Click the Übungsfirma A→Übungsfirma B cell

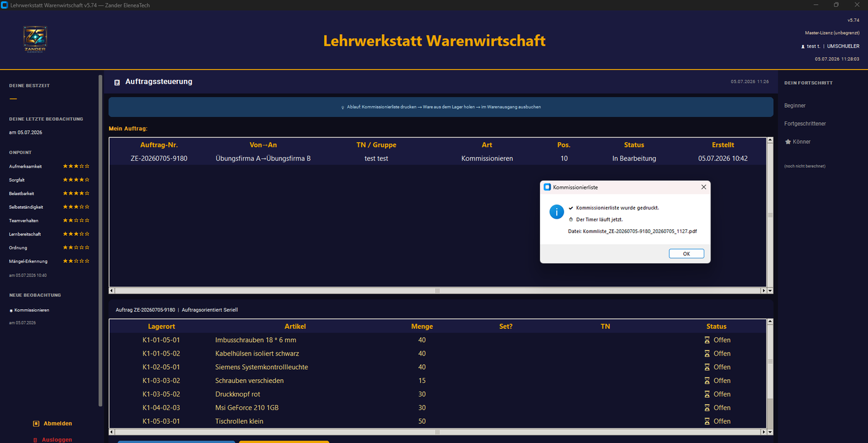(x=263, y=159)
